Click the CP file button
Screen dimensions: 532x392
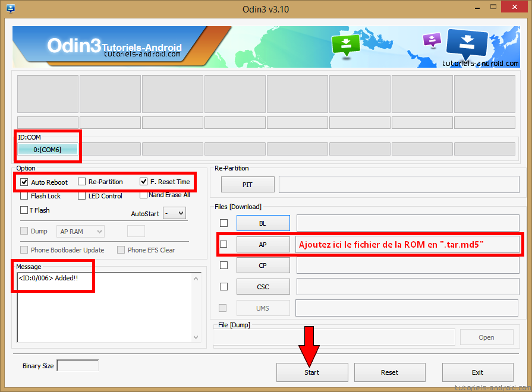pos(263,265)
